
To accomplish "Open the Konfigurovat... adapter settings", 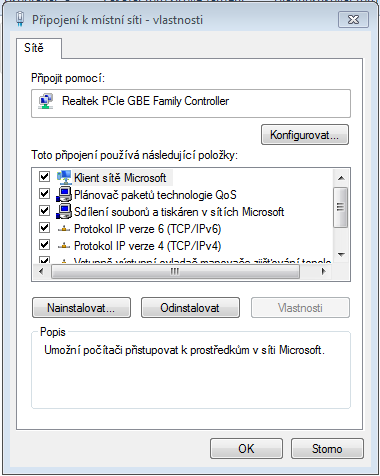I will coord(305,135).
